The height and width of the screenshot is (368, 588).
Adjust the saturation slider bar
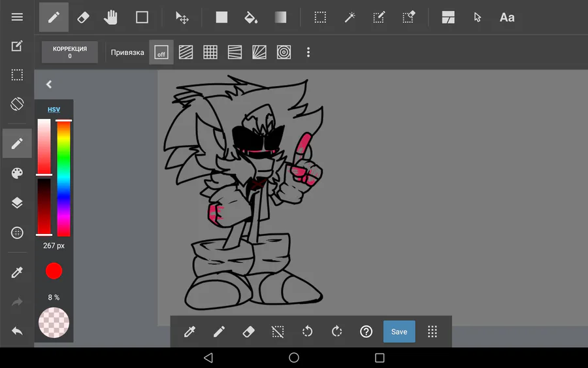[44, 147]
